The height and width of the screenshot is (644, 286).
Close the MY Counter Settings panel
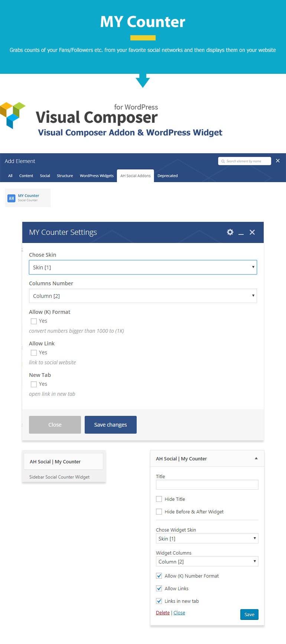click(252, 232)
